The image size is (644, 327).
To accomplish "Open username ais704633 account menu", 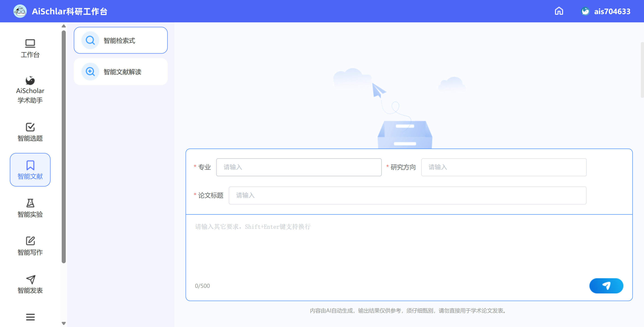I will 612,11.
